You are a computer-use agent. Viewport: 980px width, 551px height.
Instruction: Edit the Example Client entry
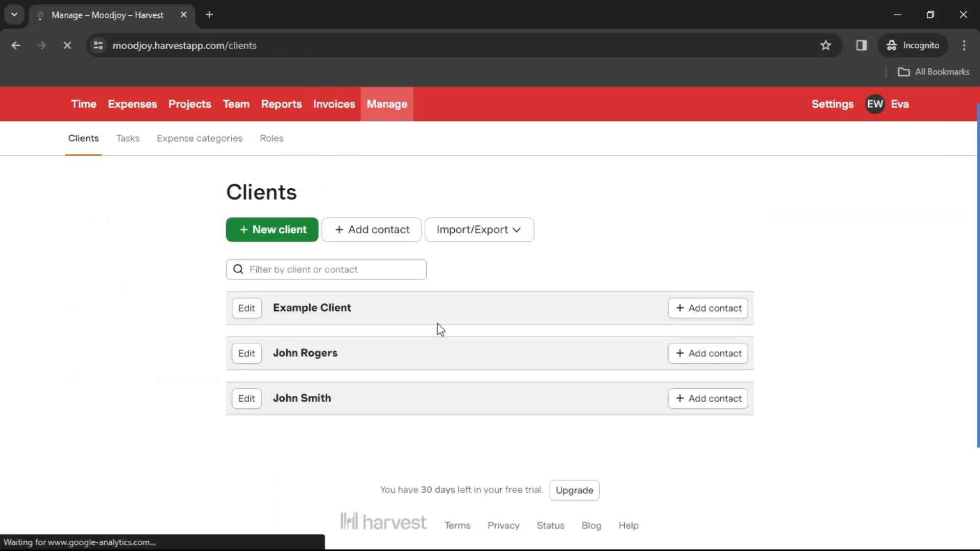247,308
